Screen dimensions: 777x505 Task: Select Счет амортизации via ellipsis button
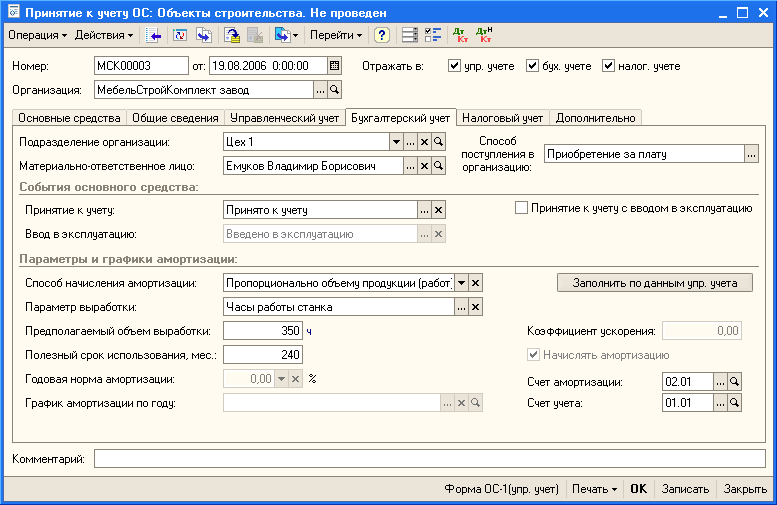721,382
